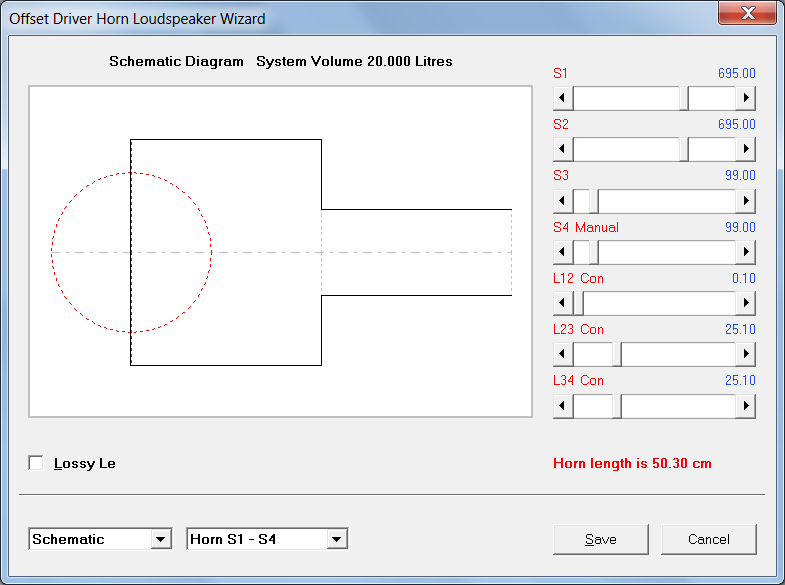Save the horn wizard settings
Image resolution: width=785 pixels, height=585 pixels.
pos(601,539)
